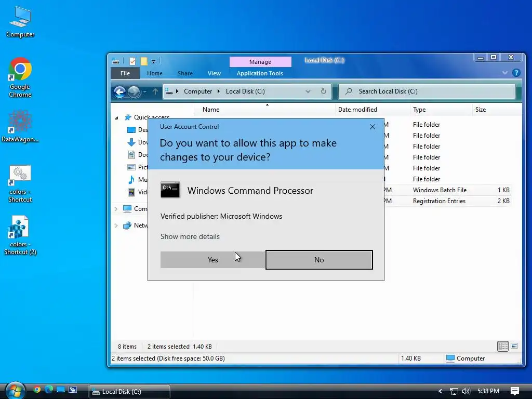Select Downloads arrow icon in navigation pane

(x=131, y=142)
